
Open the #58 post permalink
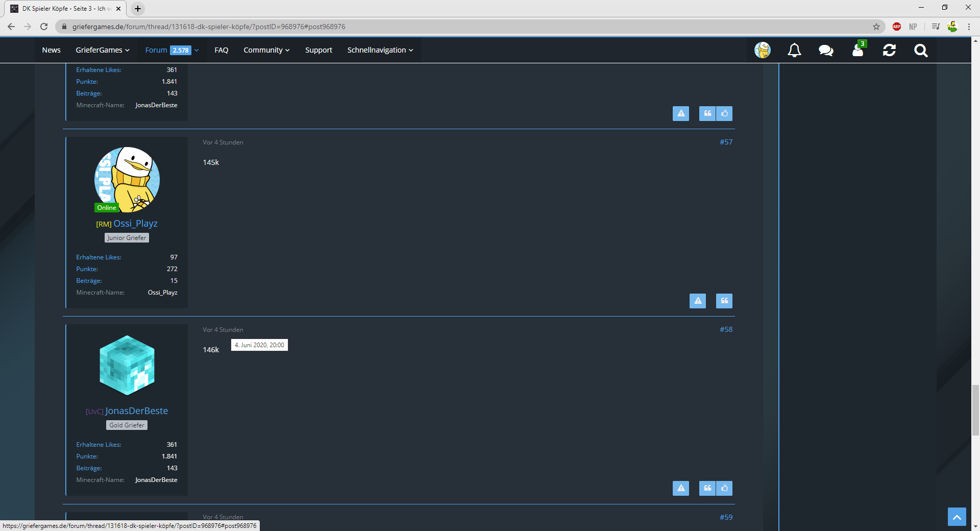pyautogui.click(x=726, y=329)
